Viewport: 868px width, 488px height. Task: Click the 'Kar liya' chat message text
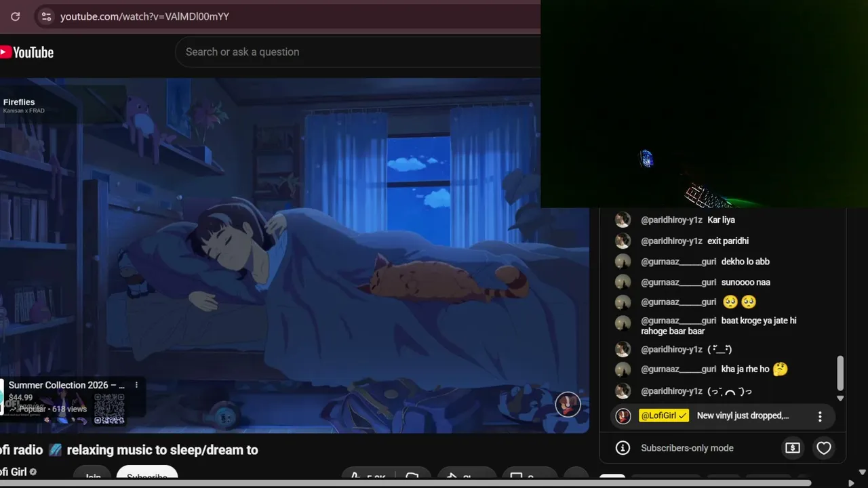click(721, 220)
